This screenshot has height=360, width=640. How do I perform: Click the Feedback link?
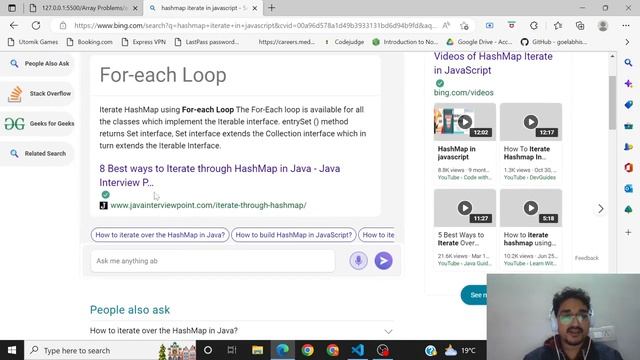point(587,258)
